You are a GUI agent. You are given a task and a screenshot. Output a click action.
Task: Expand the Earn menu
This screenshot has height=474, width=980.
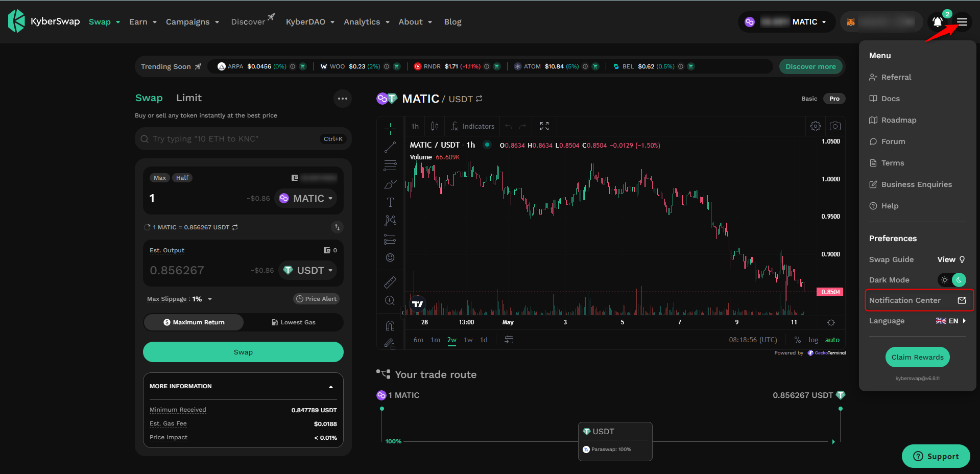(x=143, y=22)
